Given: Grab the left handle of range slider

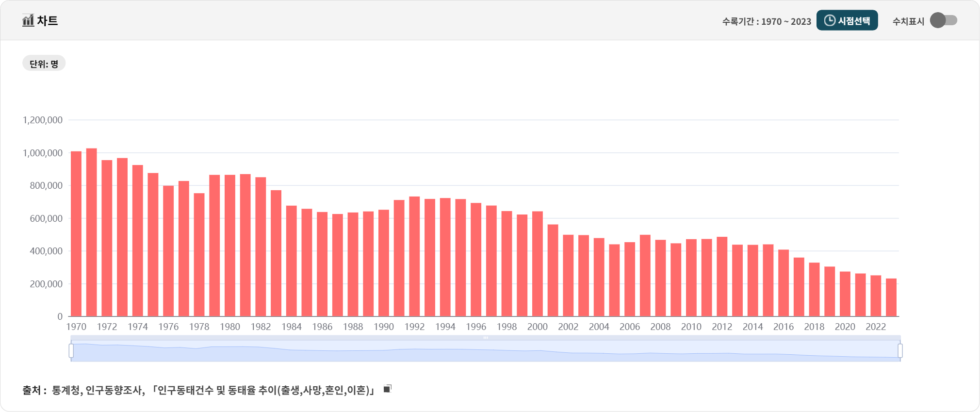Looking at the screenshot, I should point(71,350).
